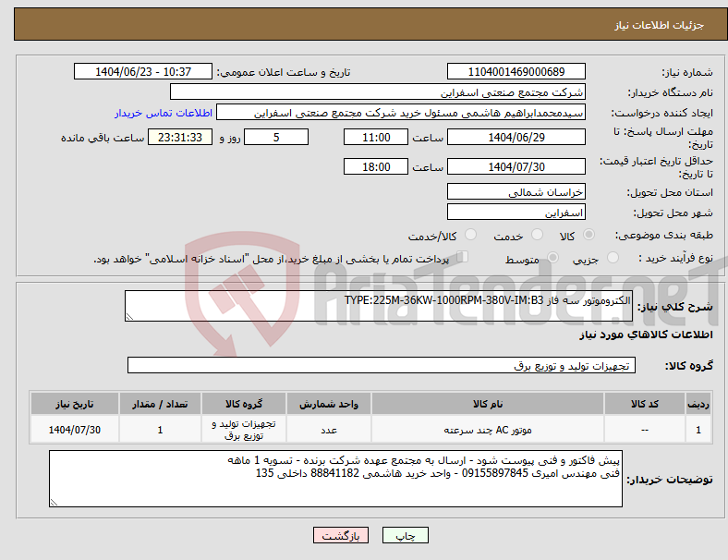Click the announcement date field 1404/06/23 - 10:37
The width and height of the screenshot is (728, 560).
point(143,71)
